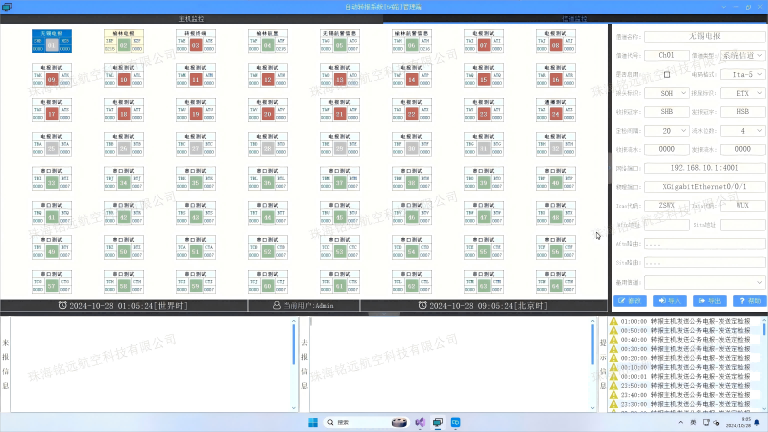Screen dimensions: 768x432
Task: Click the 导入 button
Action: click(670, 301)
